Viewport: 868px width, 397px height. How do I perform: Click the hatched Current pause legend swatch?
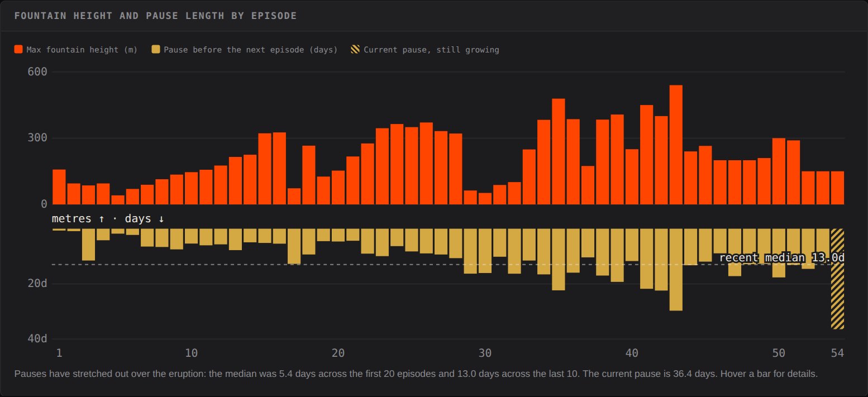(x=355, y=49)
